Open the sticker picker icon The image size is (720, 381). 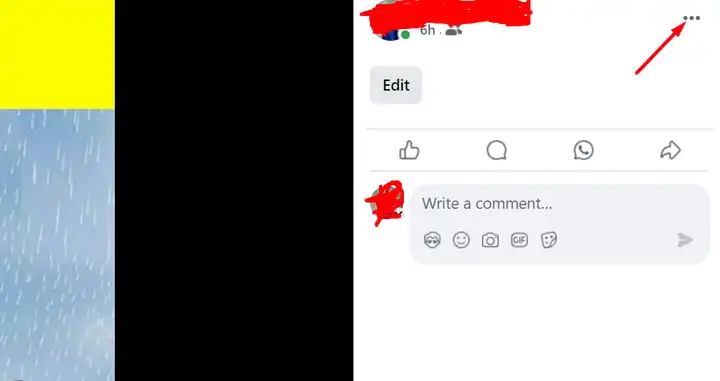tap(549, 240)
